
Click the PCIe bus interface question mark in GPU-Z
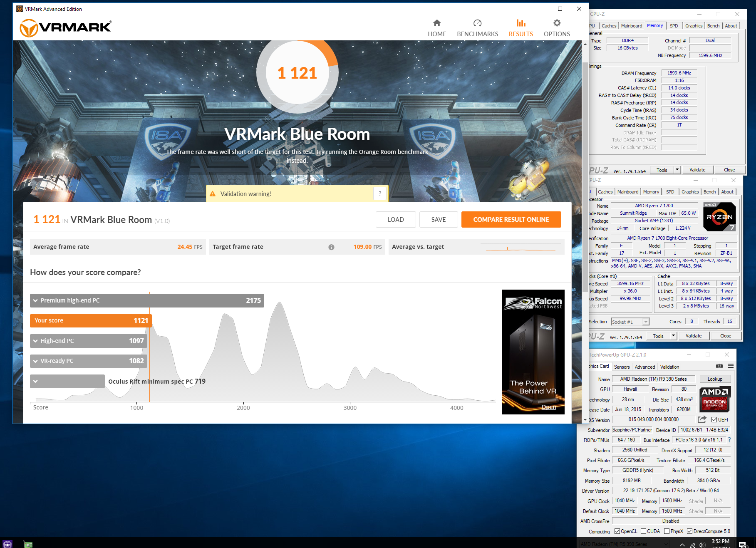click(x=729, y=440)
